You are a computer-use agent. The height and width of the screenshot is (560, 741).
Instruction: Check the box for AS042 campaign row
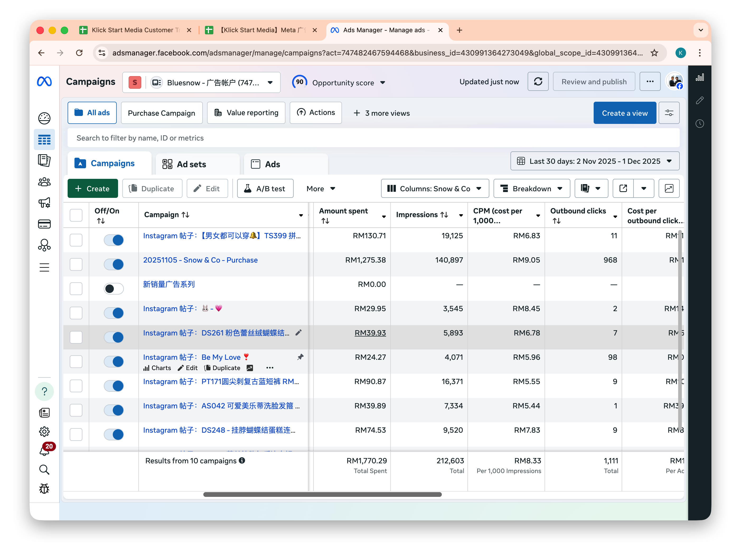(76, 410)
